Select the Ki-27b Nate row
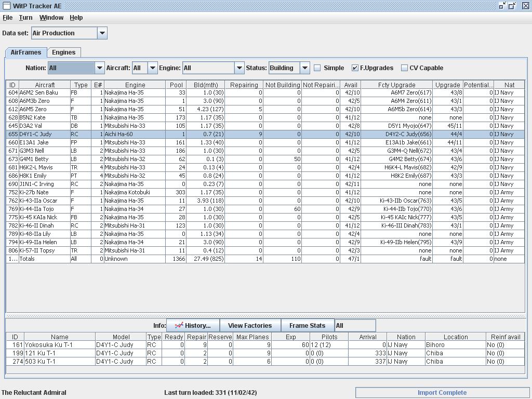The width and height of the screenshot is (532, 399). tap(265, 192)
